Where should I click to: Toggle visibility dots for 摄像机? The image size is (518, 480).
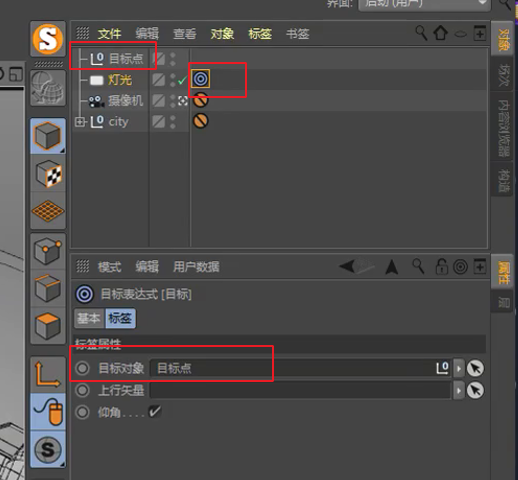click(173, 101)
